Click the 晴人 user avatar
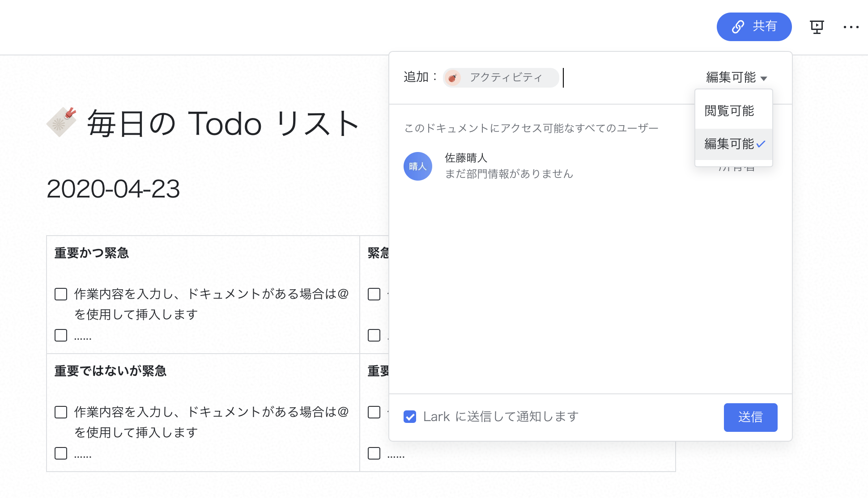Viewport: 868px width, 498px height. [417, 166]
